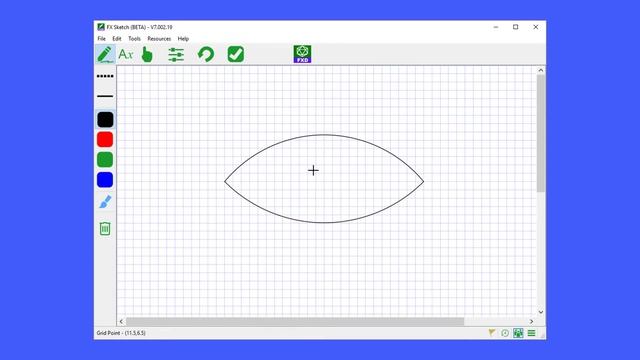Open the Help menu
Image resolution: width=640 pixels, height=360 pixels.
click(x=183, y=39)
